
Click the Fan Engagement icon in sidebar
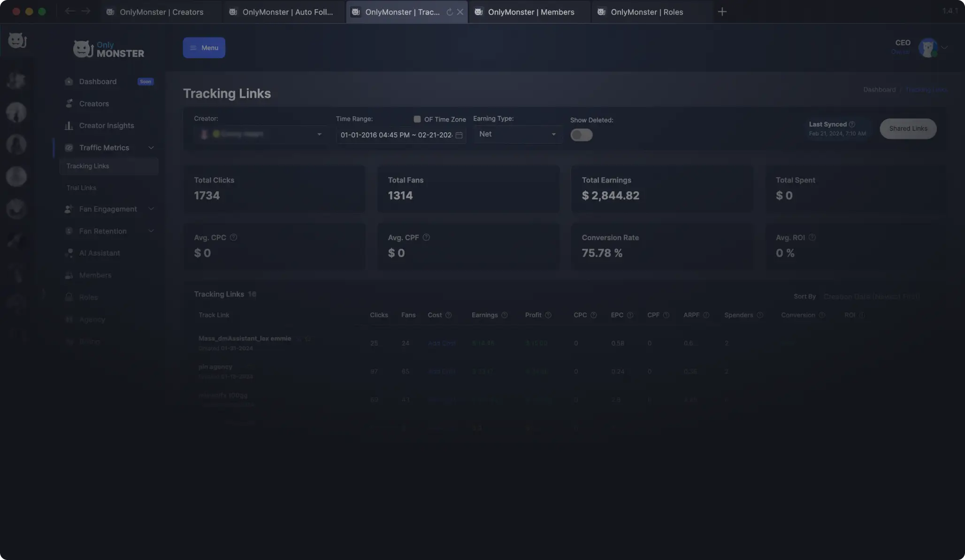69,209
